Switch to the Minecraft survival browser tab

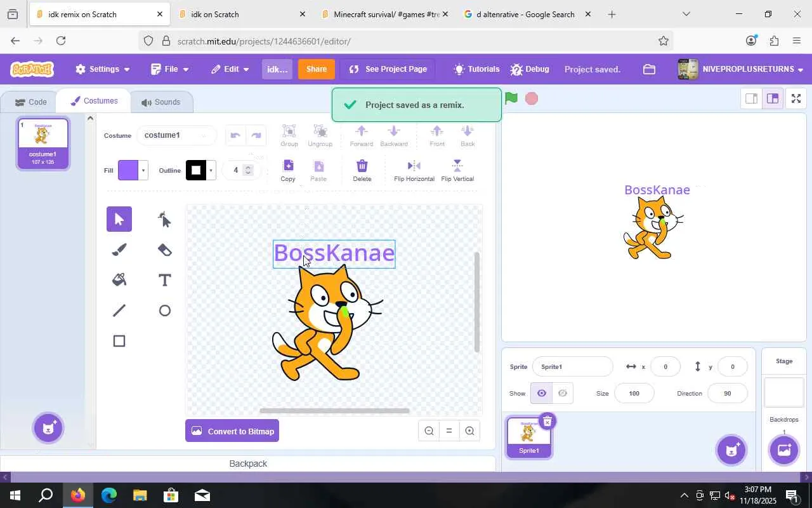(x=384, y=14)
